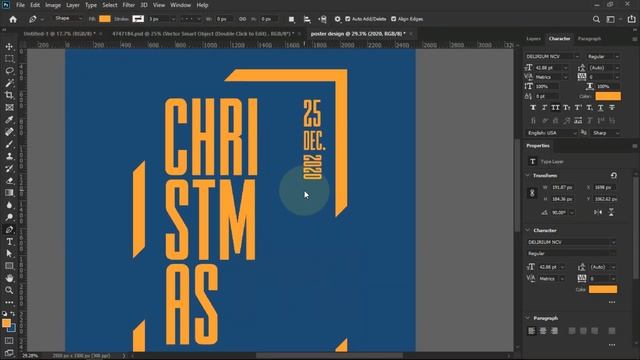Open the workspace switcher icon

click(x=611, y=19)
